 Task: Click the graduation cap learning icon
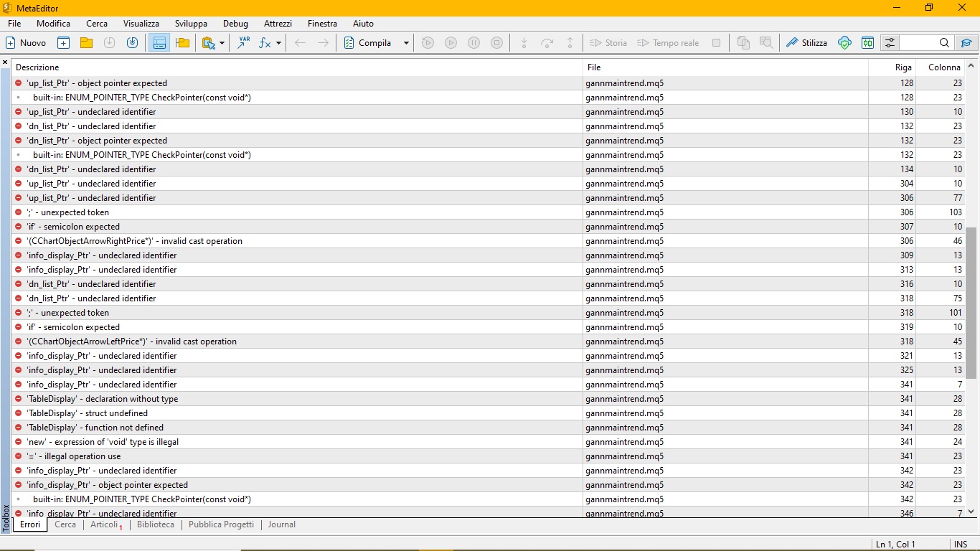[966, 43]
